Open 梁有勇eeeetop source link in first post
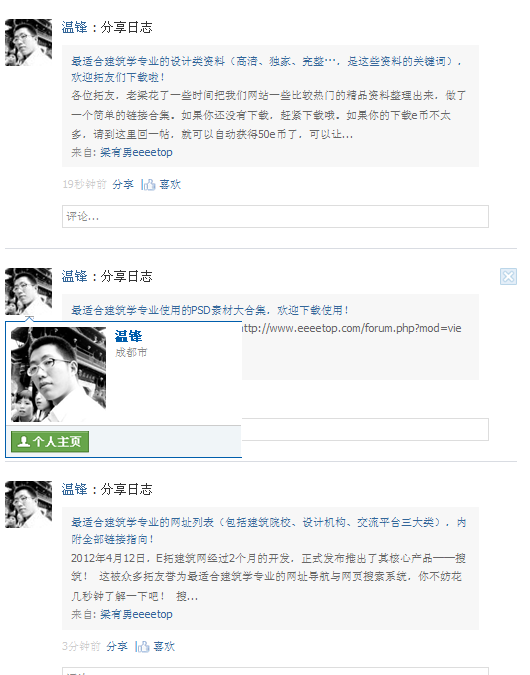Screen dimensions: 530x675 click(x=136, y=152)
